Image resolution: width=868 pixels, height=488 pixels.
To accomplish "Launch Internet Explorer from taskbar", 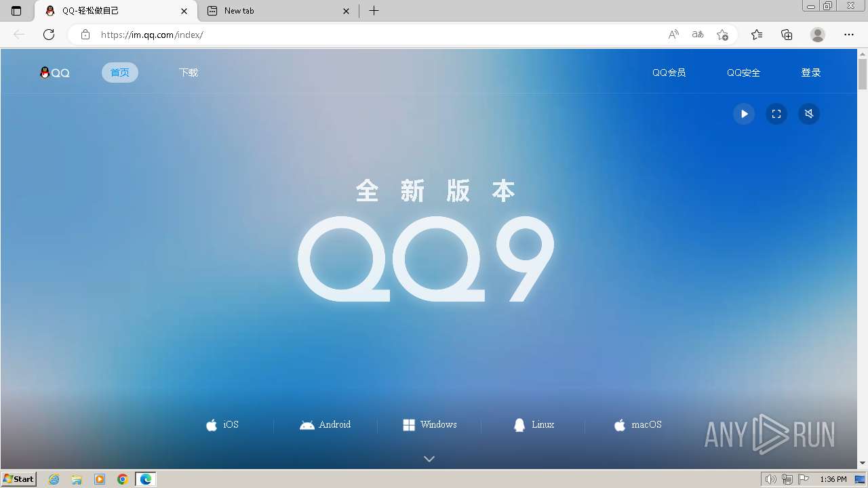I will 54,479.
